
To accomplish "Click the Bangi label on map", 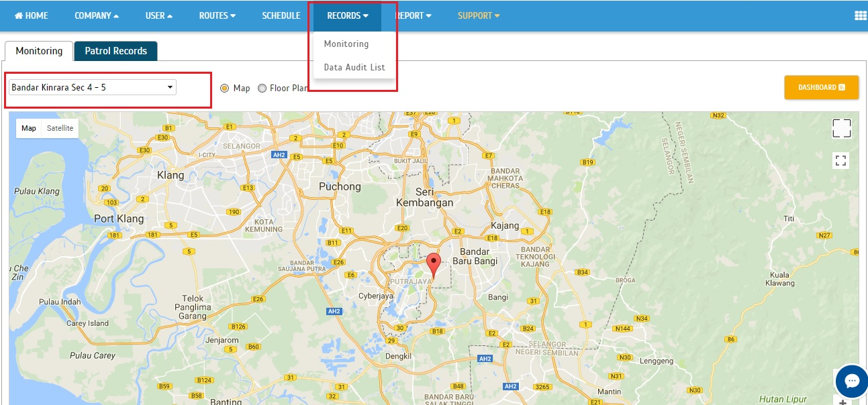I will 498,296.
